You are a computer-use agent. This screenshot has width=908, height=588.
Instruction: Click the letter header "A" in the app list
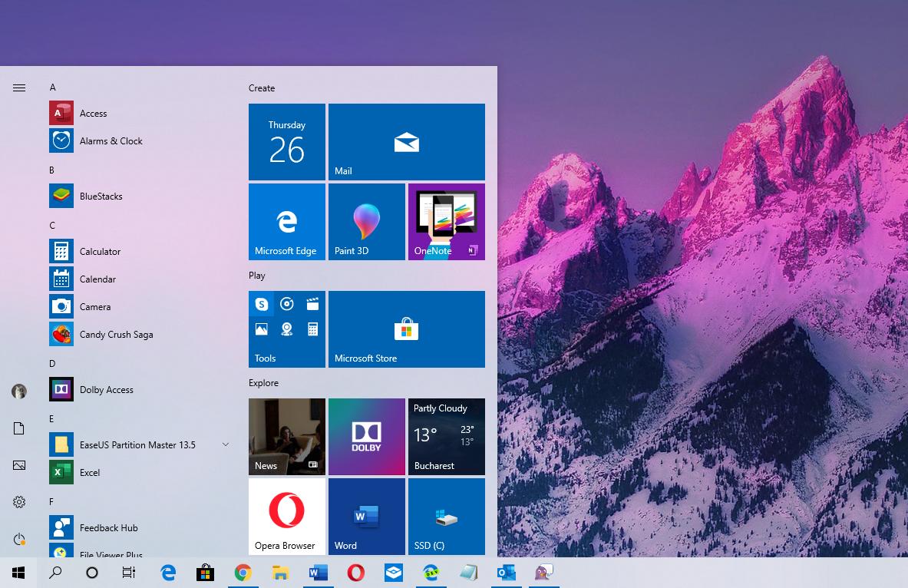tap(53, 88)
